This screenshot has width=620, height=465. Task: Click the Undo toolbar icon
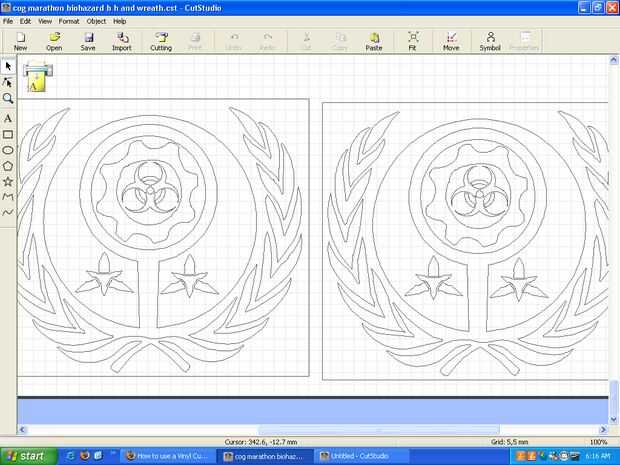tap(233, 42)
